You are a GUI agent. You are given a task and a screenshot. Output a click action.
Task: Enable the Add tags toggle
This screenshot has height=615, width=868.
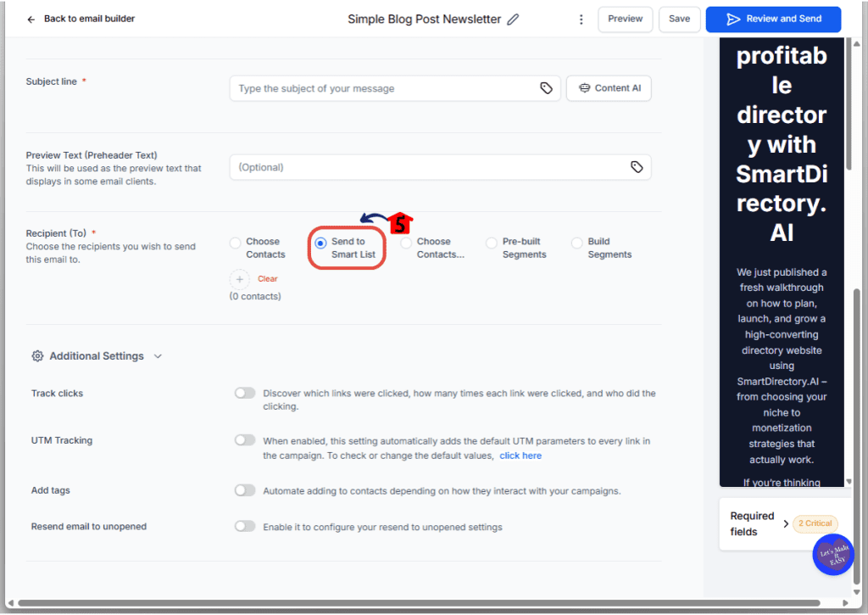(244, 490)
